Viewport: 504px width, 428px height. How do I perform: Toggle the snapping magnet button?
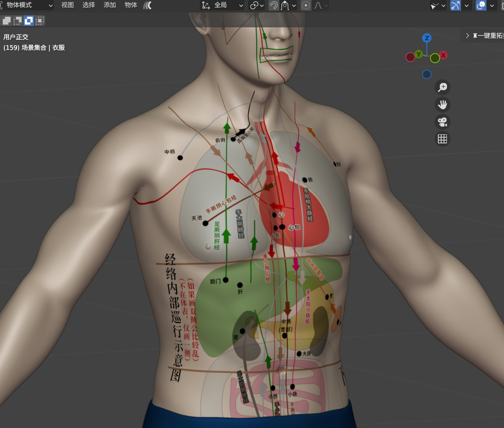273,5
